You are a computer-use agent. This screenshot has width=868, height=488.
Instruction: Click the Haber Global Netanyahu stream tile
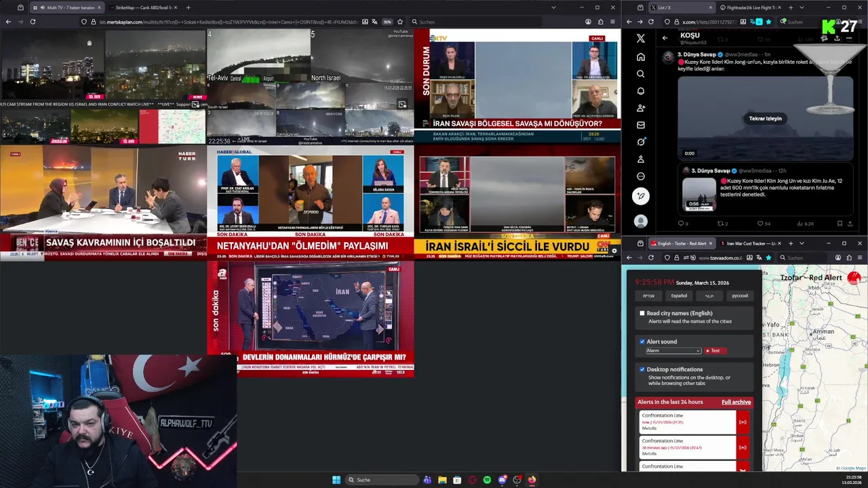tap(311, 202)
